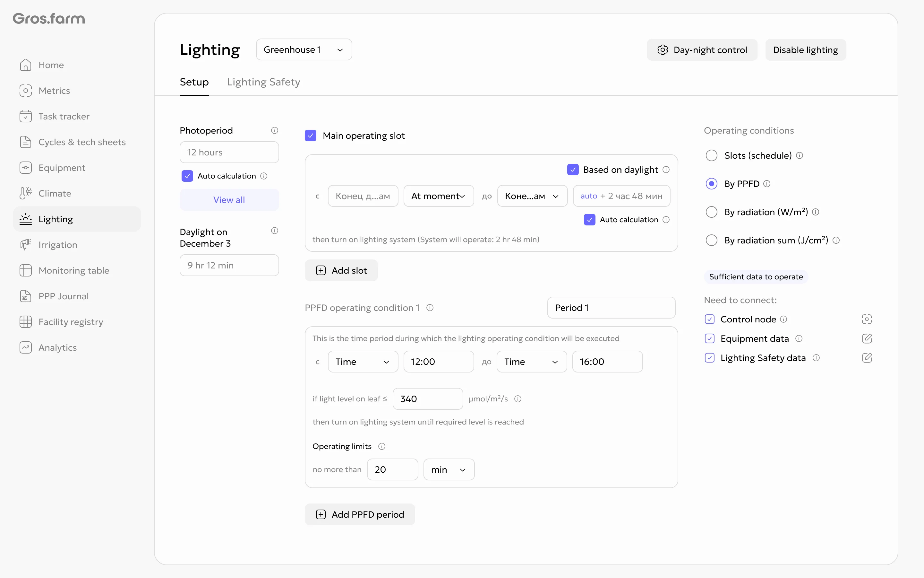This screenshot has height=578, width=924.
Task: Click the 20 operating limit field
Action: coord(392,469)
